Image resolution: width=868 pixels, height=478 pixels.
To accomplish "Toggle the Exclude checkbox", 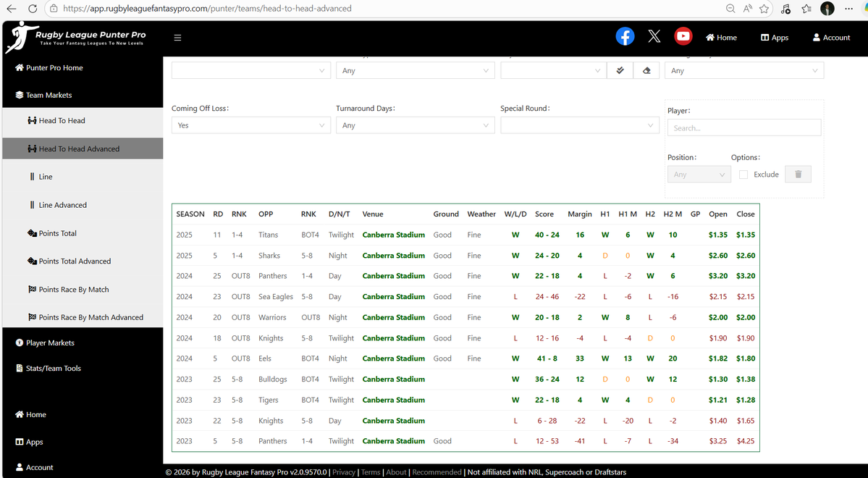I will pos(743,175).
